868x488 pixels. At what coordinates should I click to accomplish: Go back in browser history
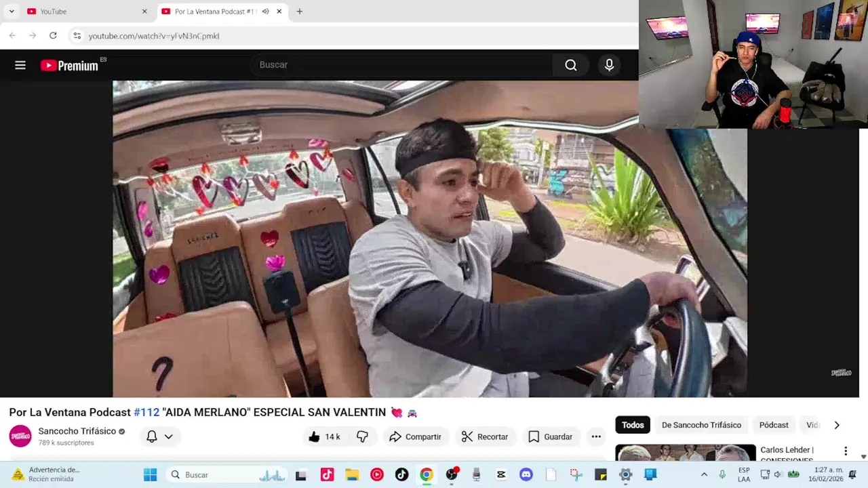pos(12,36)
